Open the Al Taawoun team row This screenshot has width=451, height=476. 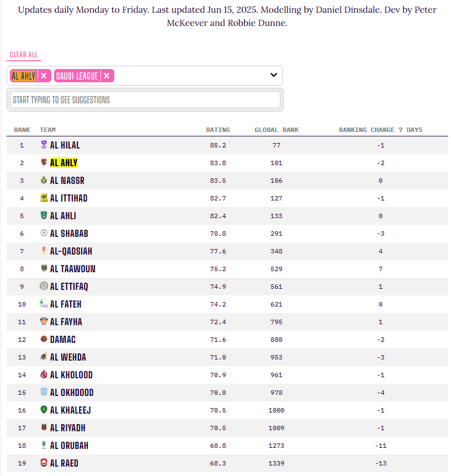pyautogui.click(x=227, y=269)
